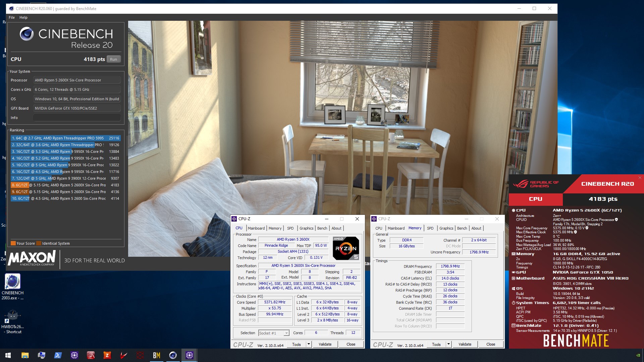
Task: Open BenchMate from the taskbar
Action: pyautogui.click(x=157, y=355)
